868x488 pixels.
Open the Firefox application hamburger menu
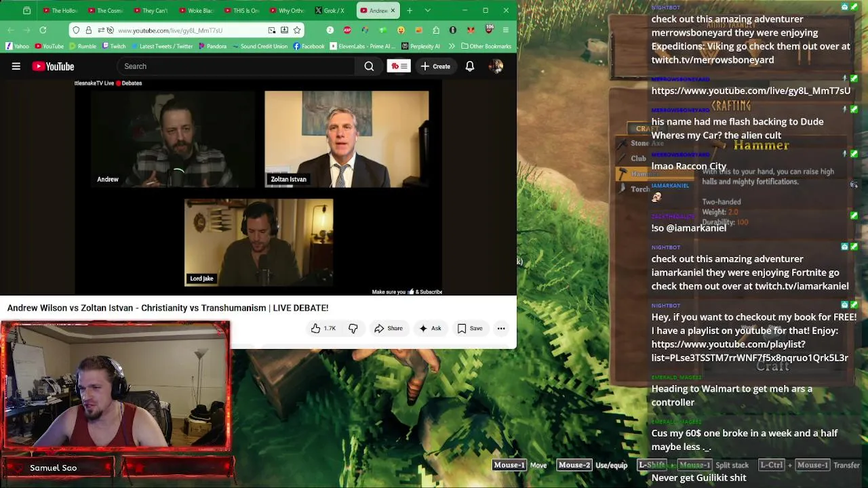tap(506, 30)
